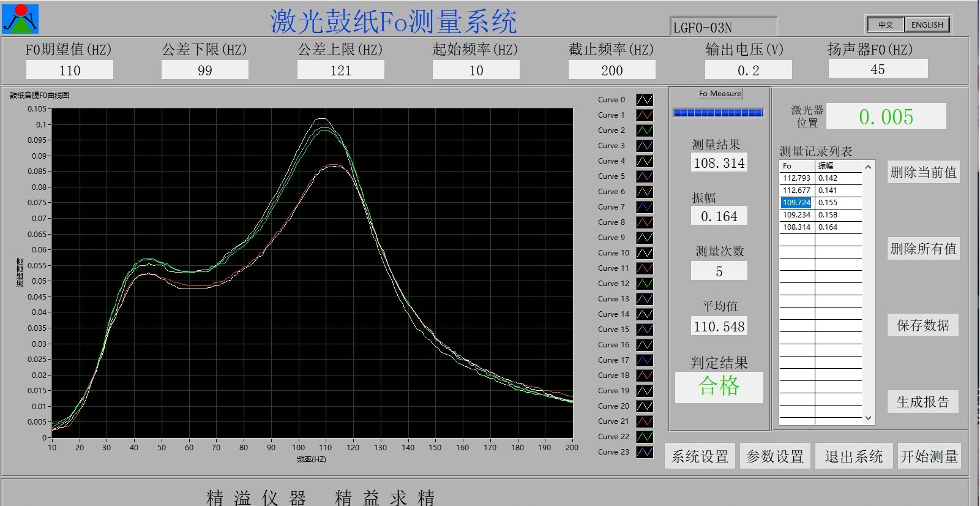Click the 公差上限 field showing 121
Screen dimensions: 980x506
341,70
